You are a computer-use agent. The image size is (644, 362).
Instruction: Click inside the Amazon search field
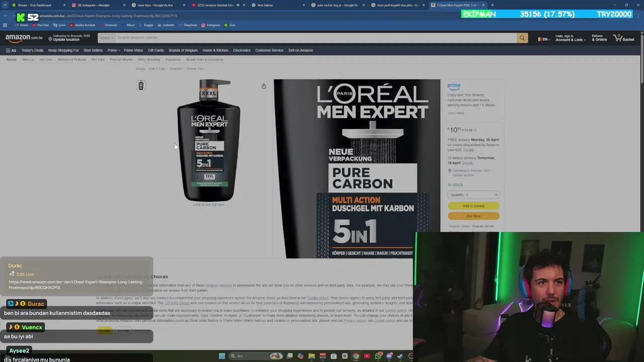pyautogui.click(x=315, y=38)
